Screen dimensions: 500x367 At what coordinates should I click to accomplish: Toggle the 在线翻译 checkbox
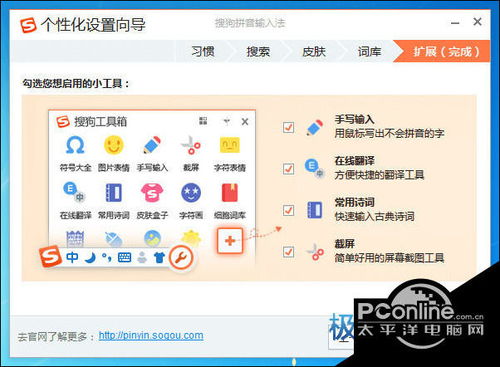point(288,169)
